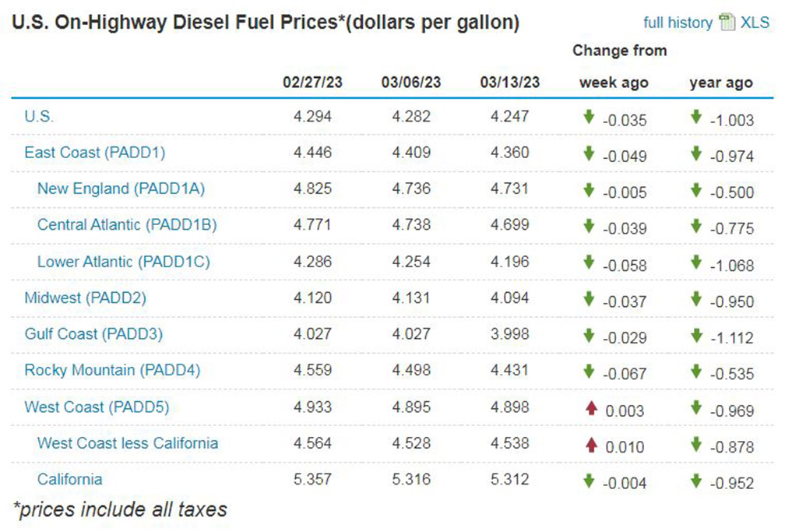This screenshot has width=785, height=532.
Task: Click green year-ago down arrow in U.S. row
Action: point(696,117)
